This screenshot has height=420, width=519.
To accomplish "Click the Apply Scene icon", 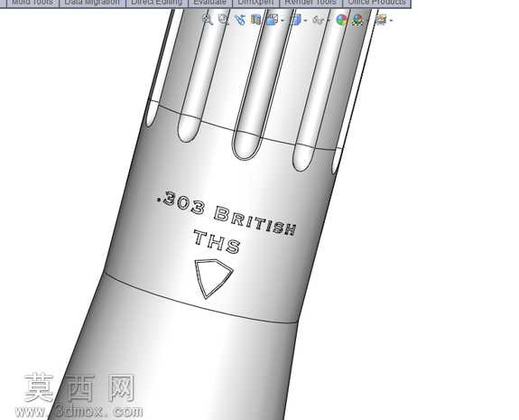I will coord(357,20).
